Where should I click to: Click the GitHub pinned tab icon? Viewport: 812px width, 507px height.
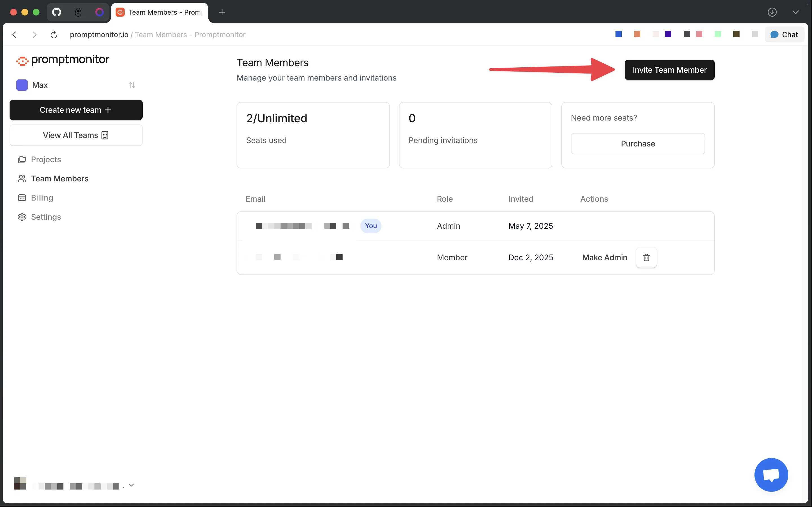tap(57, 12)
